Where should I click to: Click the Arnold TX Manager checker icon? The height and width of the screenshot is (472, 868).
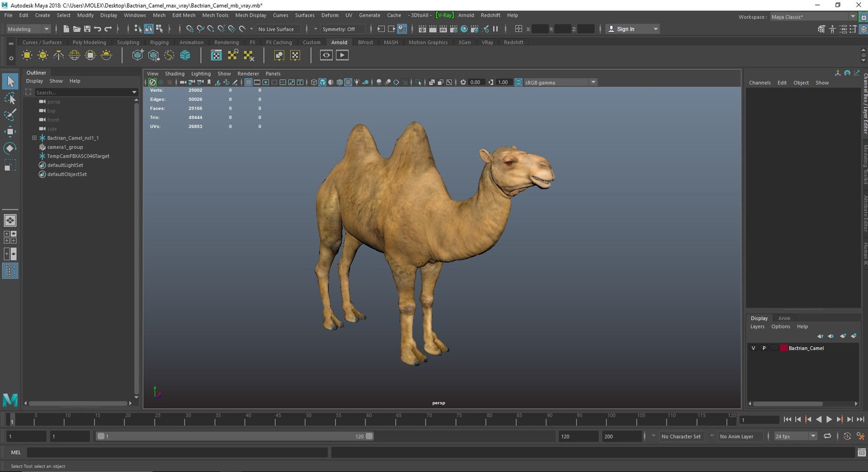pos(216,55)
